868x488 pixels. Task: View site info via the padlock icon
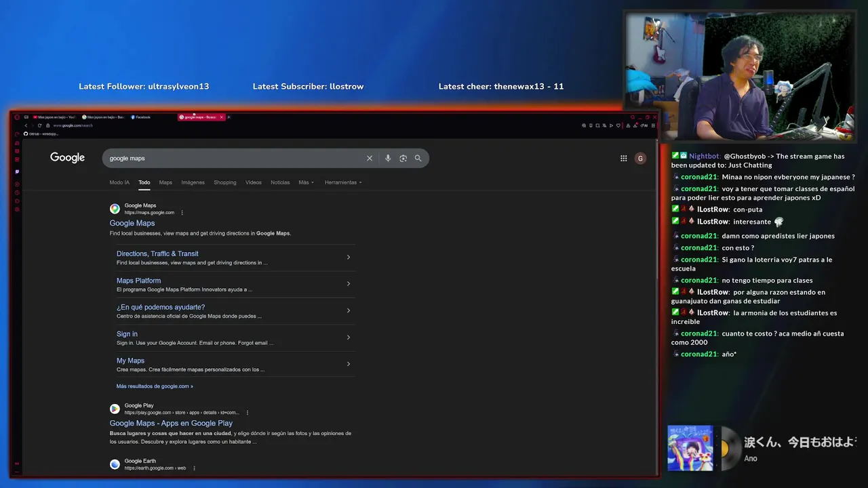click(x=48, y=125)
